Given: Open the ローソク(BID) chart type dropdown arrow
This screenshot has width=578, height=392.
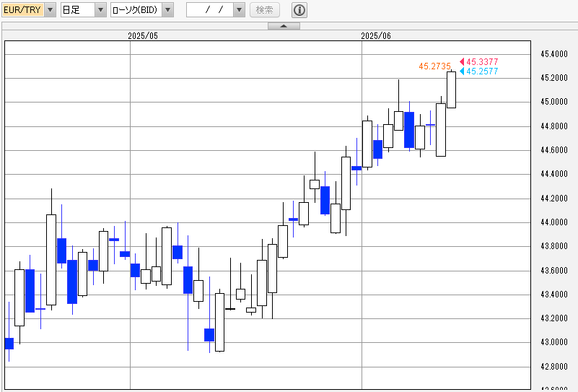Looking at the screenshot, I should [x=167, y=10].
